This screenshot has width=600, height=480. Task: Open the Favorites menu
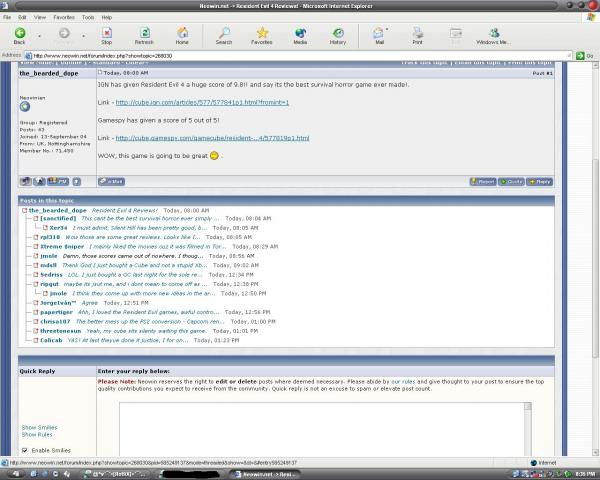pos(64,17)
